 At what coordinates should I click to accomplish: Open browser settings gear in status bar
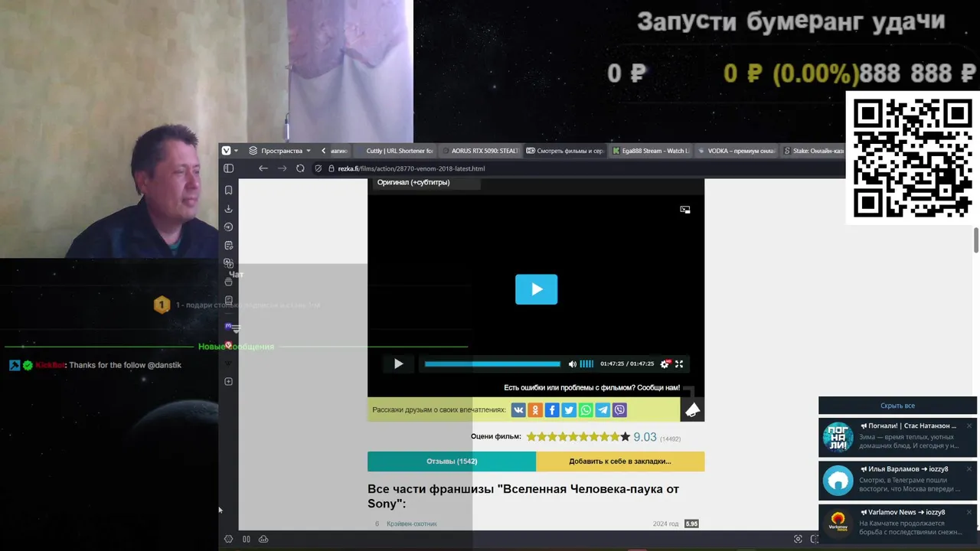click(x=228, y=539)
